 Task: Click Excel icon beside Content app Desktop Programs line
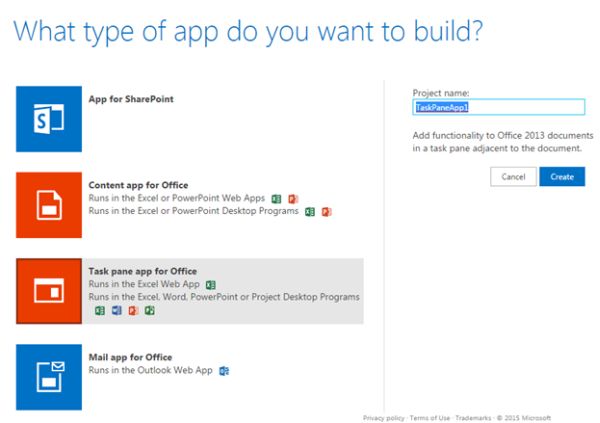(310, 212)
